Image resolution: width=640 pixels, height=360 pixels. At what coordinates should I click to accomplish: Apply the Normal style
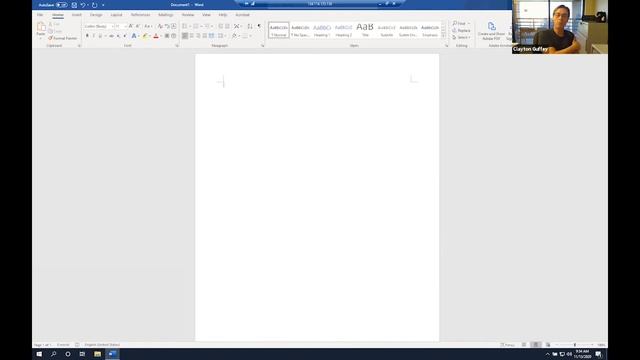pos(279,30)
